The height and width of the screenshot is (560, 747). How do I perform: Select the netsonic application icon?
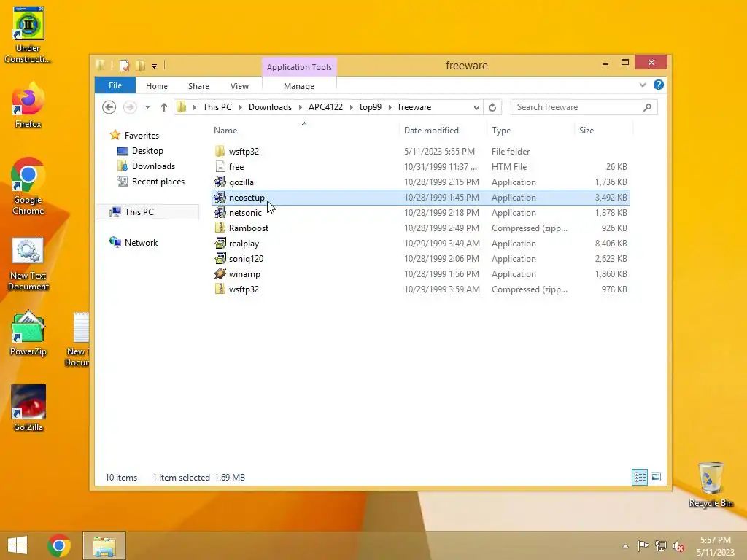pyautogui.click(x=220, y=212)
